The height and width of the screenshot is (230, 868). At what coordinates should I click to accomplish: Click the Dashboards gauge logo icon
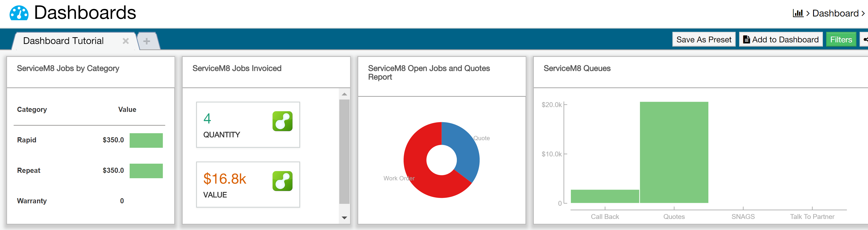coord(19,13)
